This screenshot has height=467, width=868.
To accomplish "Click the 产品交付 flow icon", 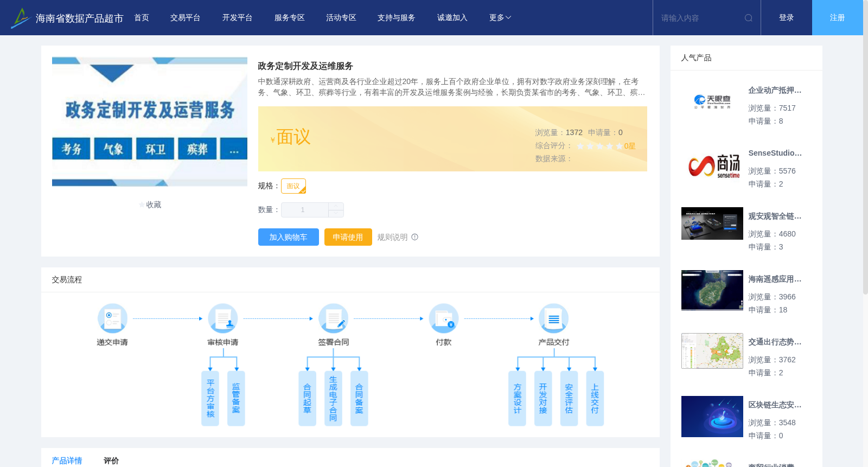I will (x=554, y=318).
